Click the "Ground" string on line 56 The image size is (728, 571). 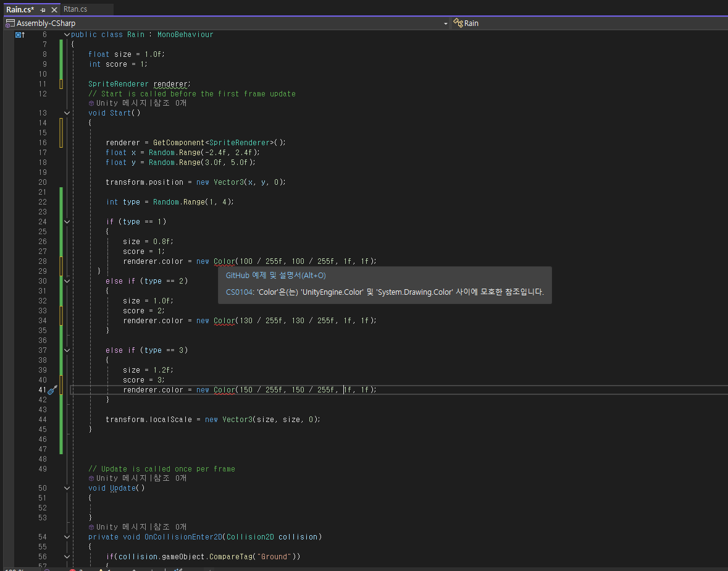click(274, 557)
